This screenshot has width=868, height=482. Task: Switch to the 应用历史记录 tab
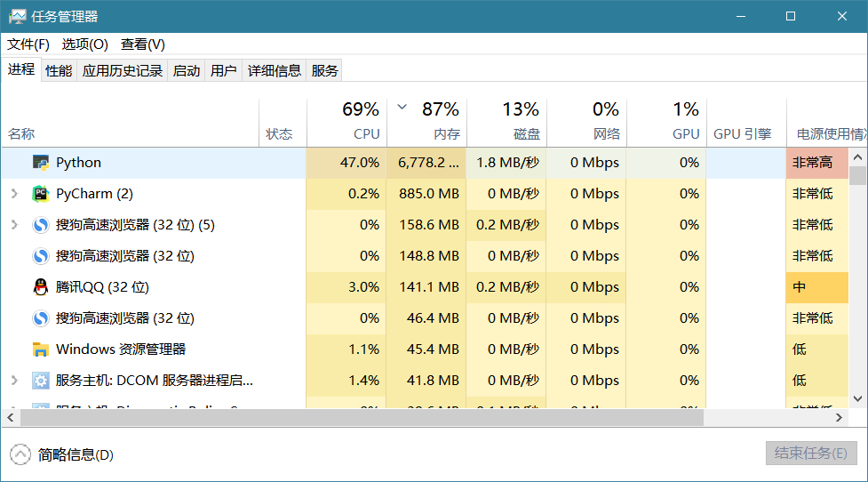pos(123,71)
